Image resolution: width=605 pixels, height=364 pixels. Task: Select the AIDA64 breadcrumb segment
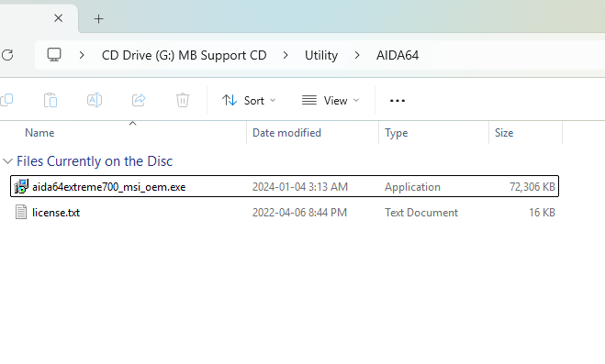pyautogui.click(x=398, y=55)
